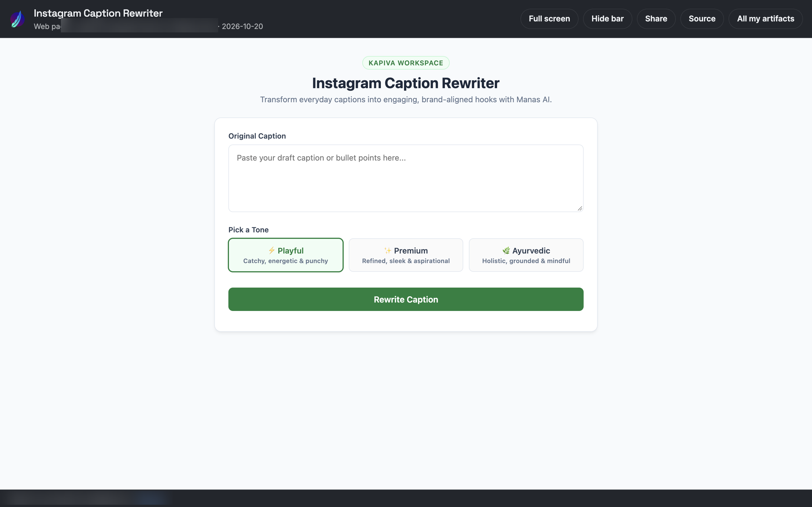Image resolution: width=812 pixels, height=507 pixels.
Task: Select the Playful tone option
Action: coord(286,255)
